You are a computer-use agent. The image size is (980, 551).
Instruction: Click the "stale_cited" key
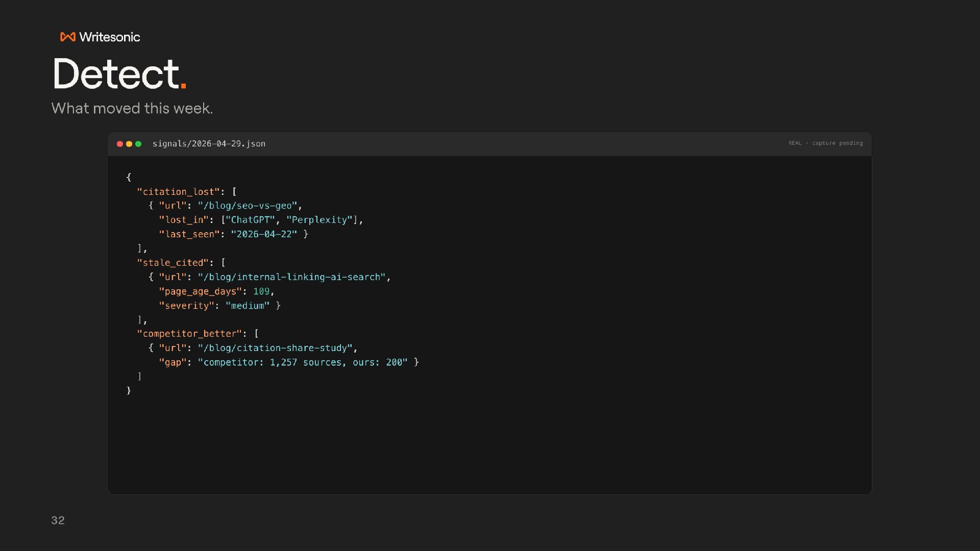(173, 263)
